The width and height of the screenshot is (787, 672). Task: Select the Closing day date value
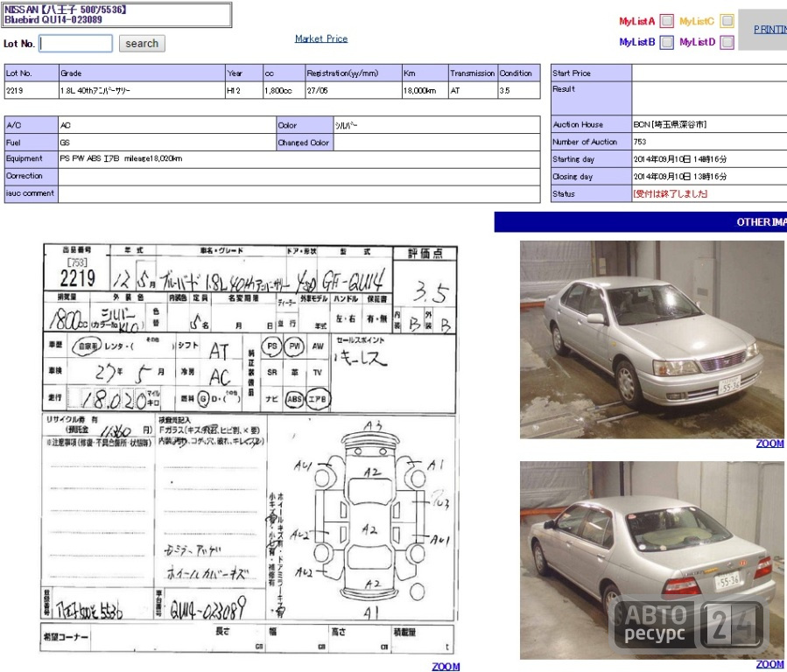pos(679,177)
